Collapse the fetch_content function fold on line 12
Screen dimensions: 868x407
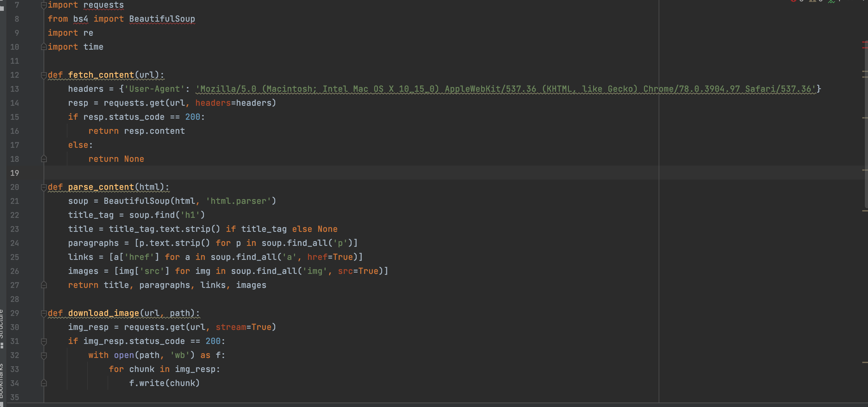click(x=44, y=75)
